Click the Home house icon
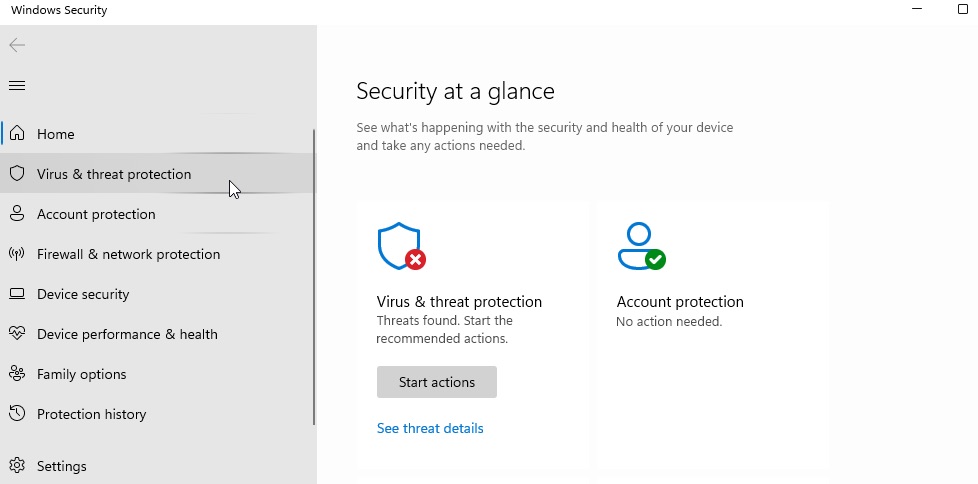The width and height of the screenshot is (978, 484). (x=17, y=134)
